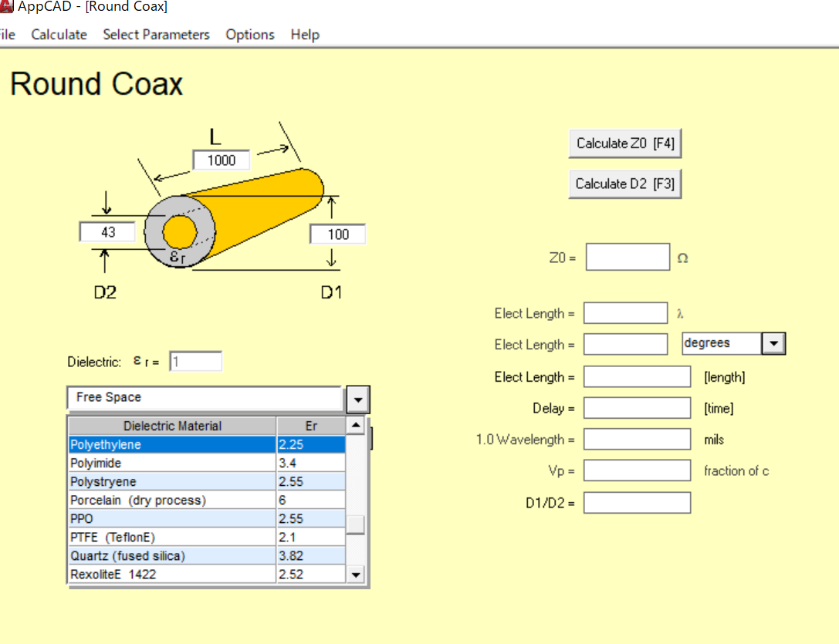Click the dielectric list scroll up arrow
Viewport: 839px width, 644px height.
(x=356, y=425)
